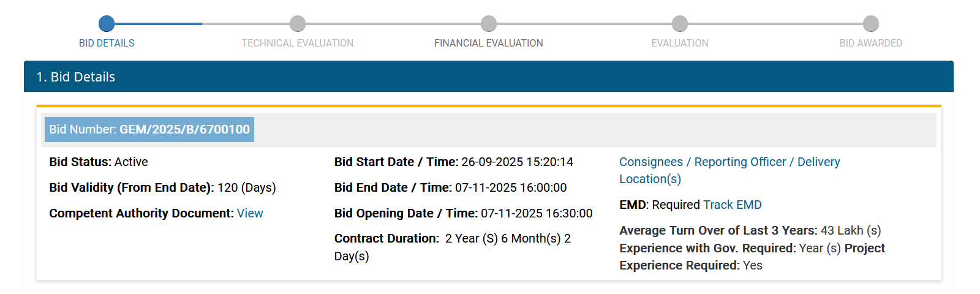The width and height of the screenshot is (980, 294).
Task: Click the Technical Evaluation step circle
Action: (298, 24)
